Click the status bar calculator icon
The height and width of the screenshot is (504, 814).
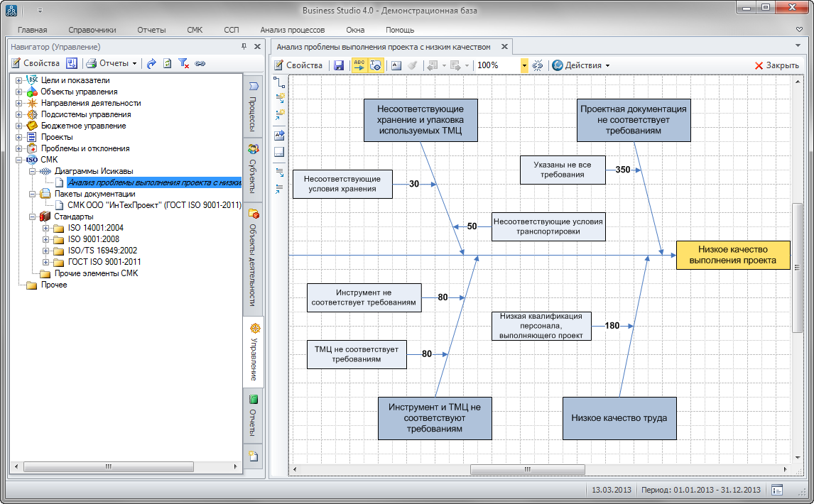777,490
